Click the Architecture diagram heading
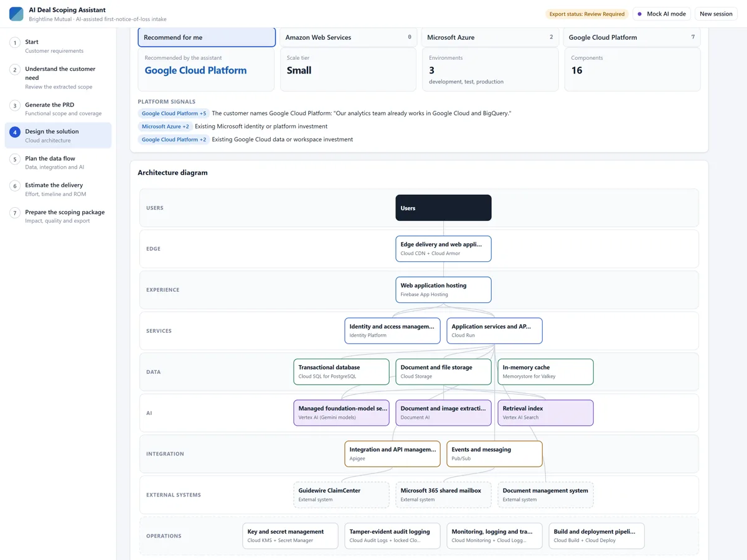 pyautogui.click(x=172, y=173)
